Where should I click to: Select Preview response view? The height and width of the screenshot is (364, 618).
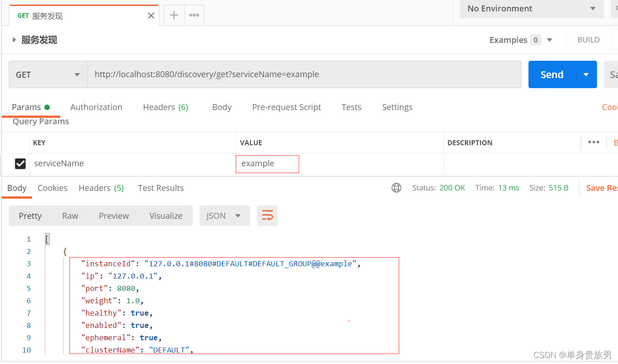click(114, 216)
